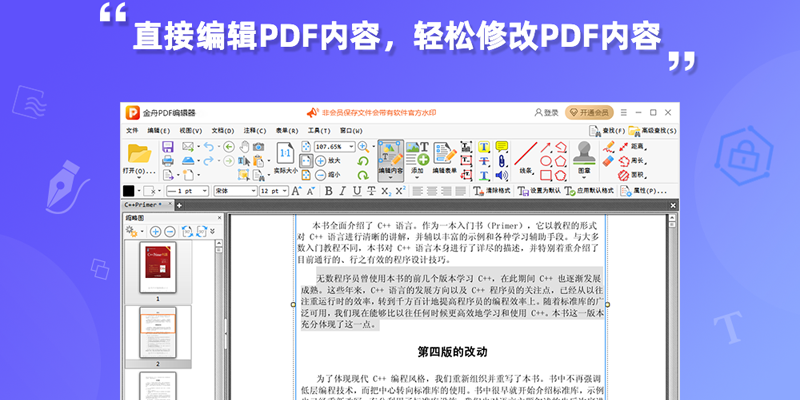The image size is (800, 400).
Task: Click the Snapshot camera icon
Action: tap(259, 147)
